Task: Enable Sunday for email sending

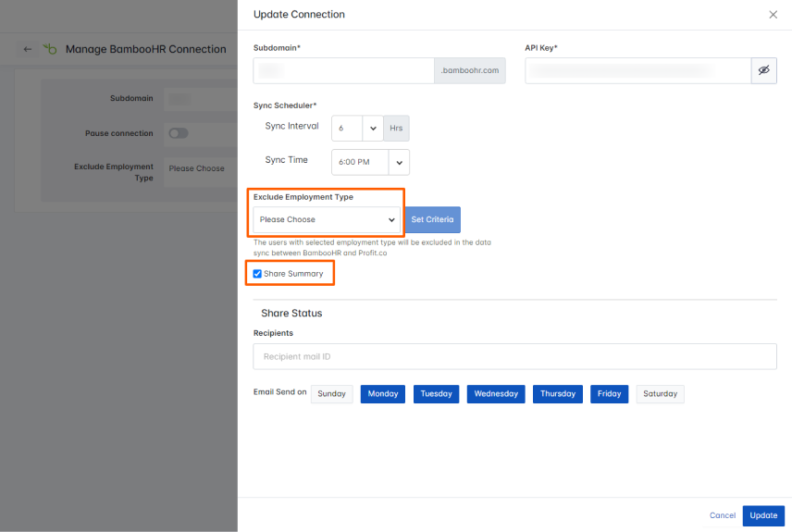Action: (332, 394)
